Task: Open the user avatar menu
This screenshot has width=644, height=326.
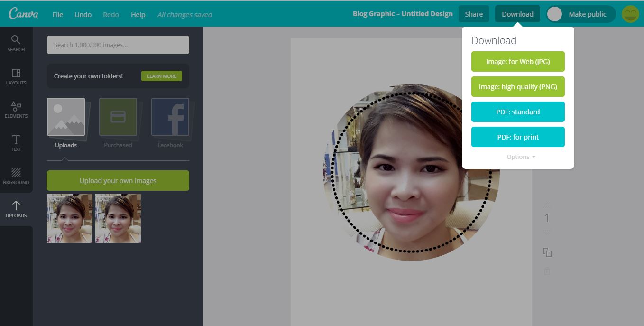Action: point(630,14)
